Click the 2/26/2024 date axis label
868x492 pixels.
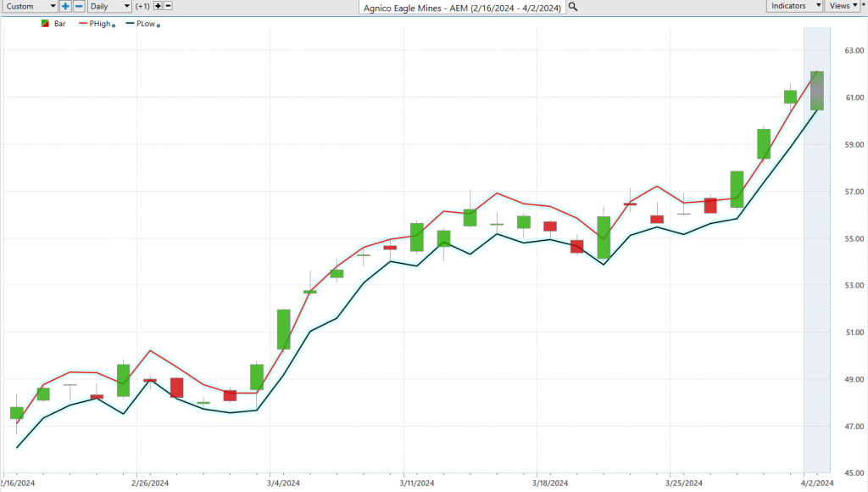150,484
